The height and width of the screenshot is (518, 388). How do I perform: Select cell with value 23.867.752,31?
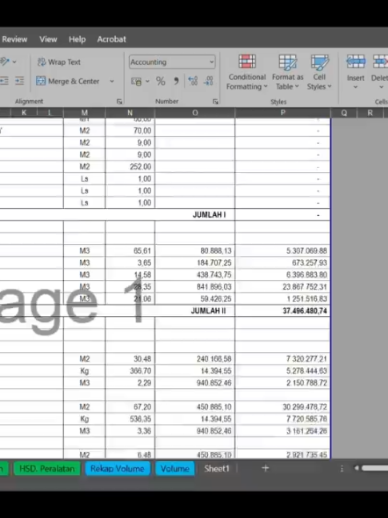(x=283, y=287)
